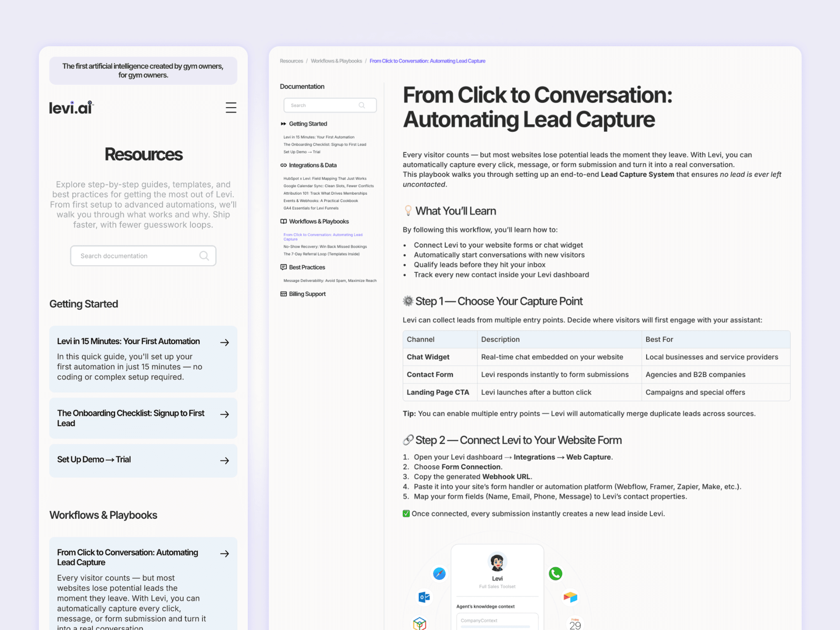The height and width of the screenshot is (630, 840).
Task: Click the arrow on Set Up Demo card
Action: 224,461
